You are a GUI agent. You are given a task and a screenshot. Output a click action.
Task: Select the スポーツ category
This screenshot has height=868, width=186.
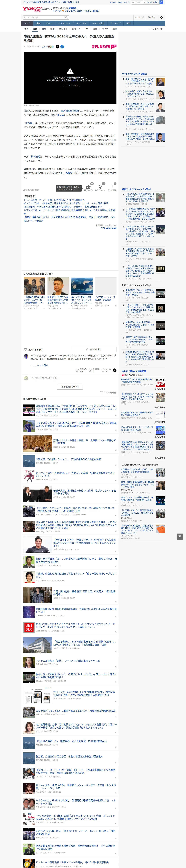click(x=76, y=29)
